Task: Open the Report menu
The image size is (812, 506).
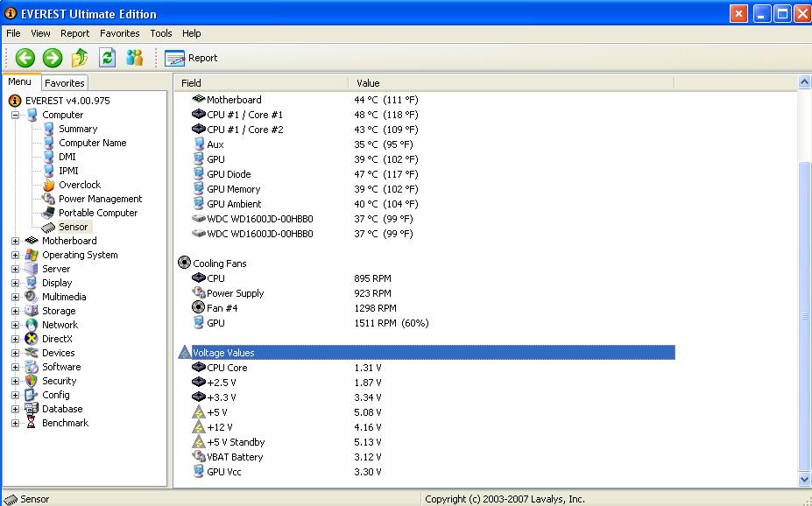Action: pos(75,33)
